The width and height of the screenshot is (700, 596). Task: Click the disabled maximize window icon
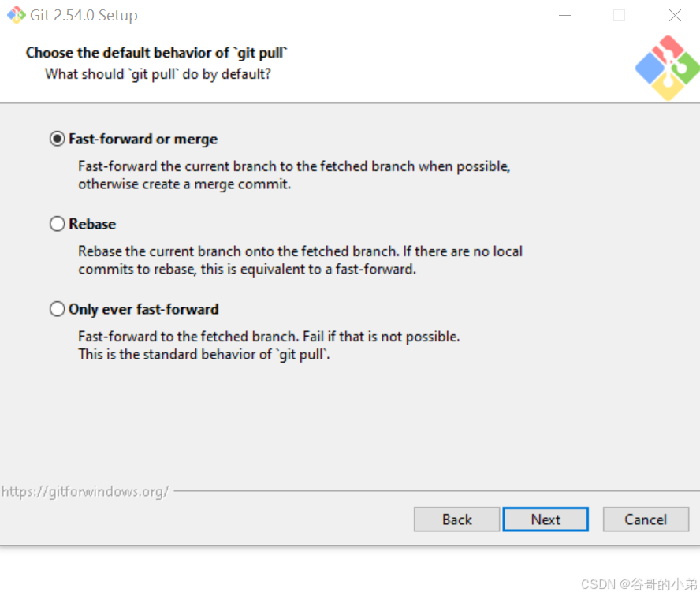coord(619,15)
